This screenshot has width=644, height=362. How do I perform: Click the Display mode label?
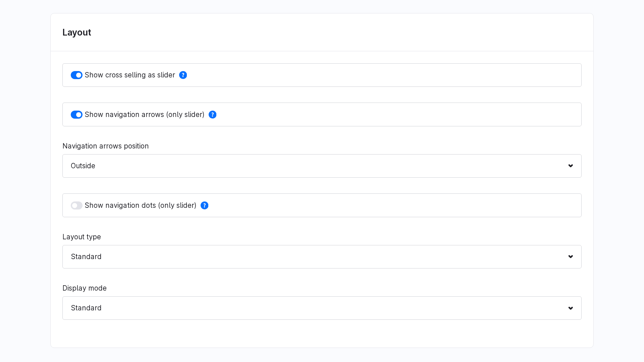click(85, 288)
